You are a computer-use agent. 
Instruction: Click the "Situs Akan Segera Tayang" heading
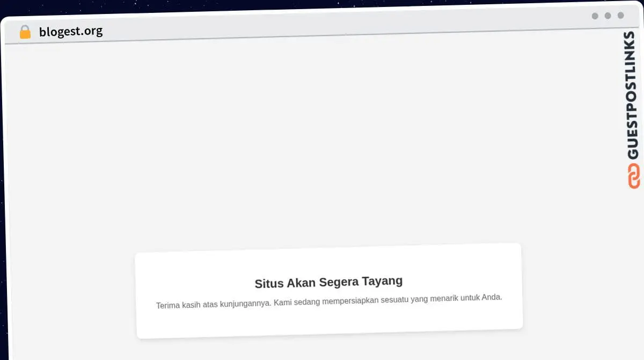click(328, 282)
